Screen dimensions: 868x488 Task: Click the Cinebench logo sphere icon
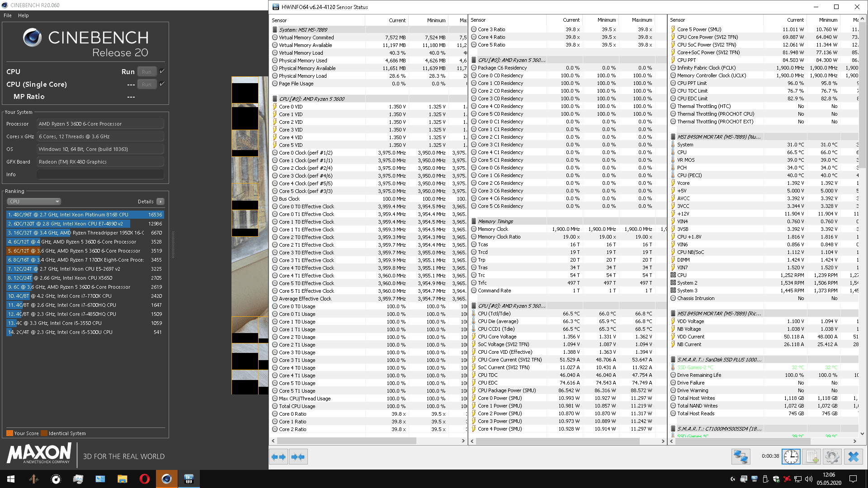[32, 38]
